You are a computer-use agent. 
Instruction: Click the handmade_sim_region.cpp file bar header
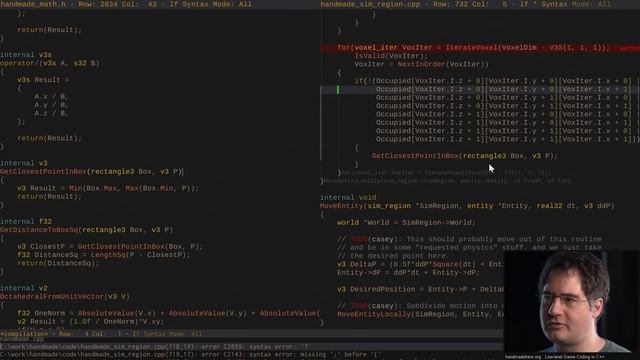pyautogui.click(x=480, y=4)
